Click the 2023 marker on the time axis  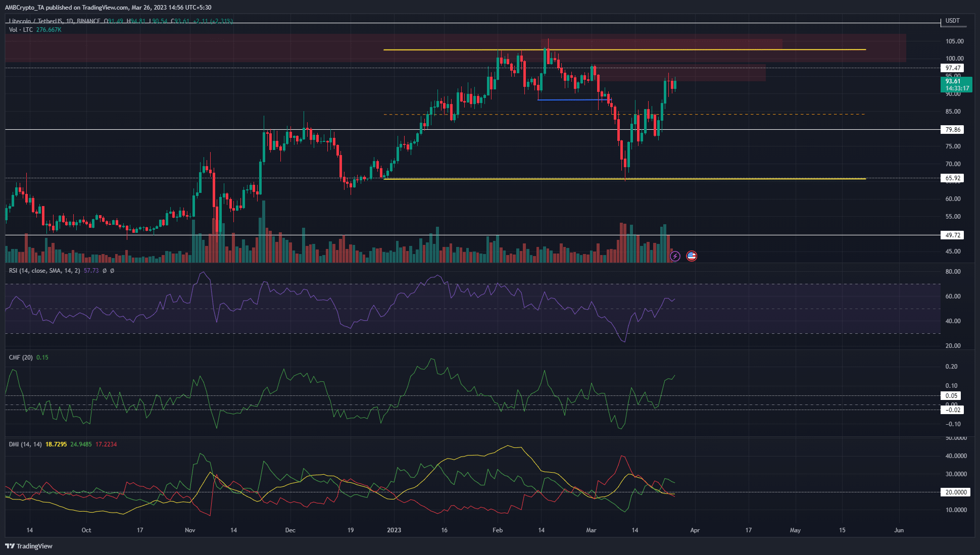[x=394, y=530]
